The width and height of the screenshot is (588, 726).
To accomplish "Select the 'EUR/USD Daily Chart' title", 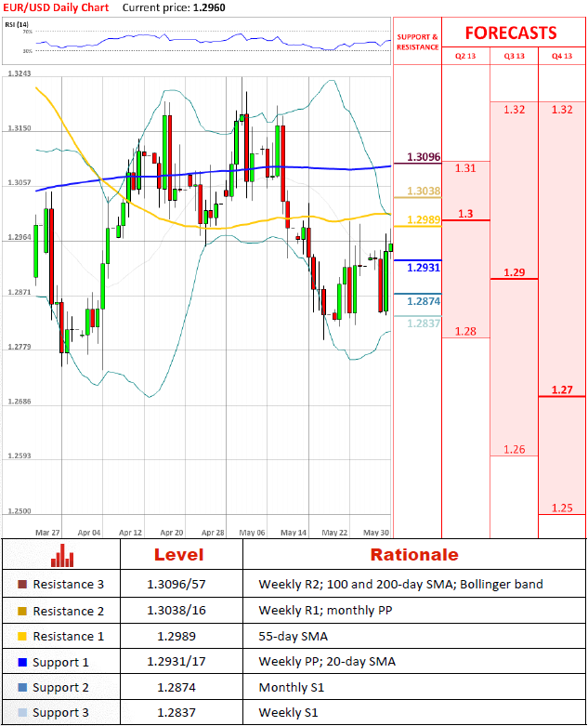I will 56,7.
